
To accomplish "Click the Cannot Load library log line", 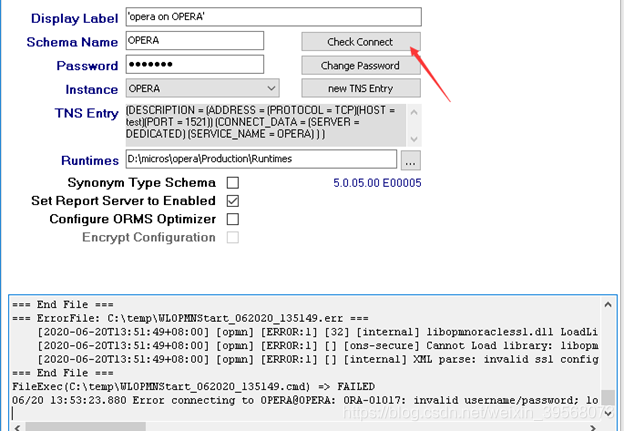I will (x=318, y=345).
